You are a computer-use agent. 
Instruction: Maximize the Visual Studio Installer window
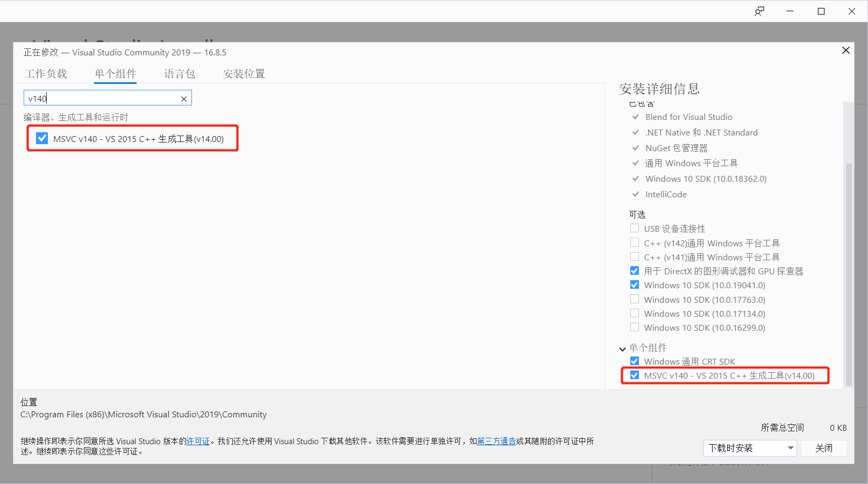[821, 11]
